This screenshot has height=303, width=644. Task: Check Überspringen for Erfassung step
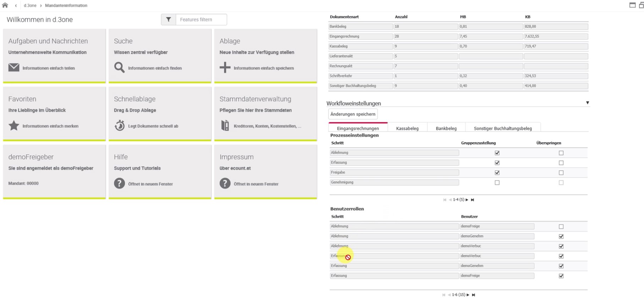(561, 163)
